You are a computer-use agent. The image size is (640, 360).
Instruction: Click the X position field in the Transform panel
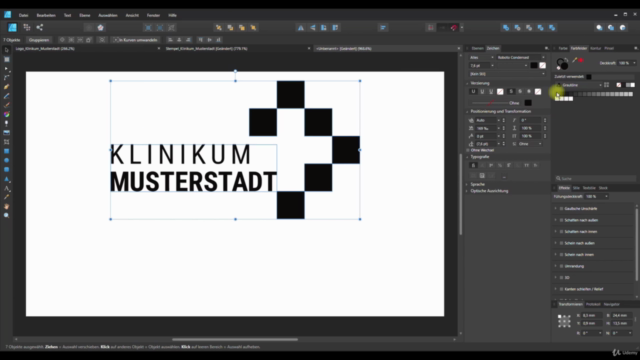pyautogui.click(x=591, y=316)
